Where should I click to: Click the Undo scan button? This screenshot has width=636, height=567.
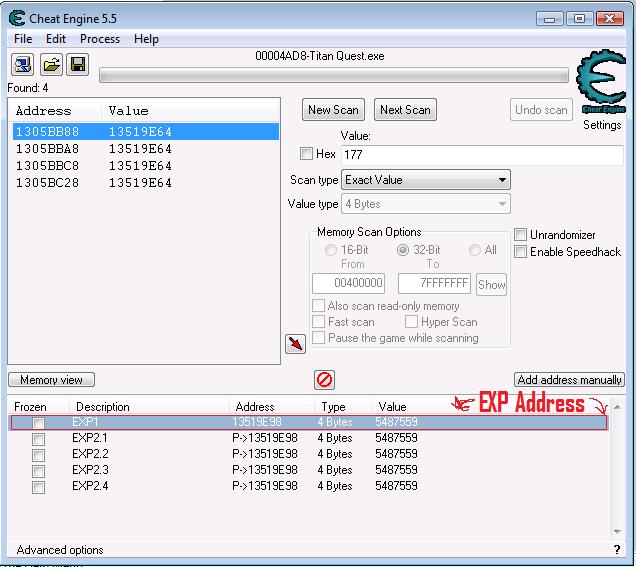[x=541, y=110]
